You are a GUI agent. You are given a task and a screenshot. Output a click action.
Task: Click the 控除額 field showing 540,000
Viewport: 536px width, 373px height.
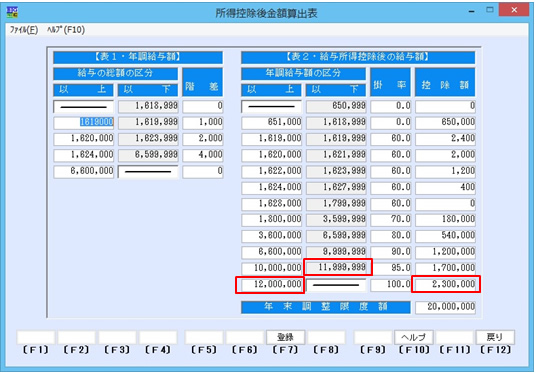click(445, 236)
